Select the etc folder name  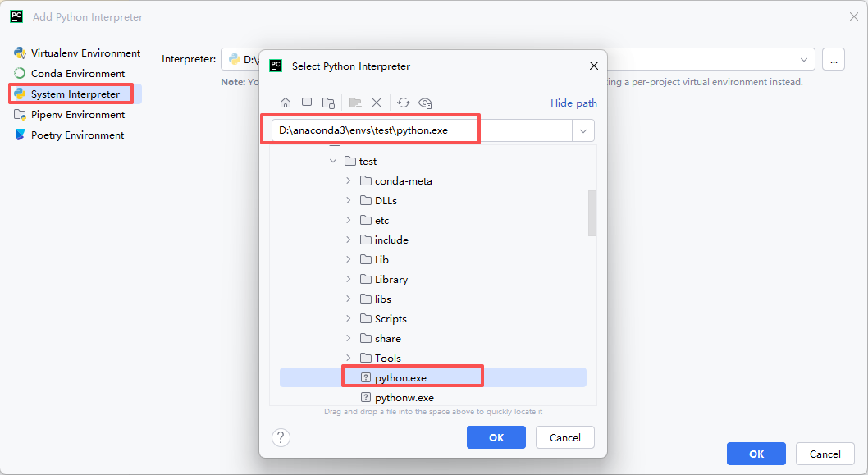(381, 221)
